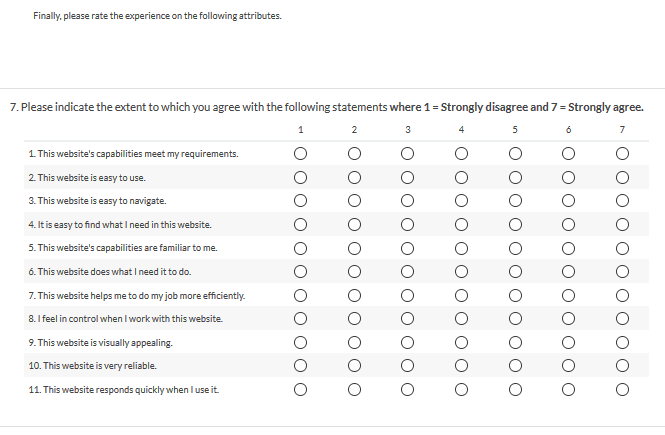Rate 'meet my requirements' statement as 7
Viewport: 665px width, 435px height.
(x=622, y=154)
